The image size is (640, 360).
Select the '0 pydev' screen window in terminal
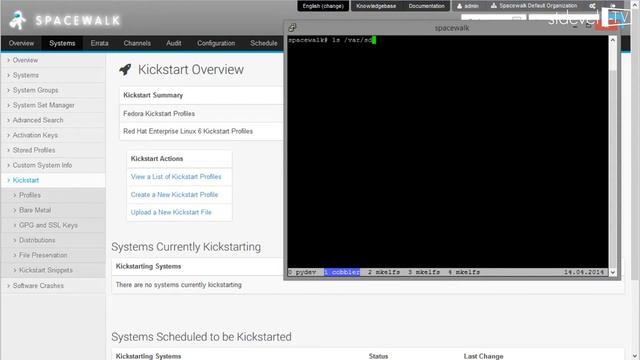tap(302, 272)
